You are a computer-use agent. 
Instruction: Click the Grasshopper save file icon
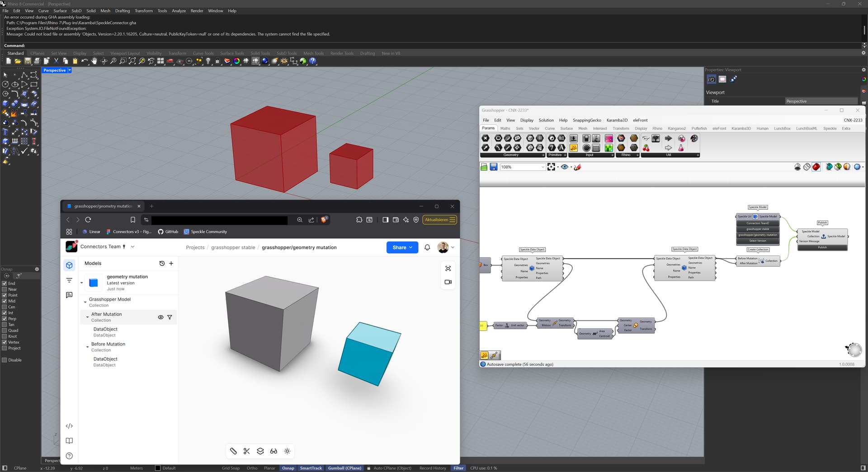pos(493,167)
